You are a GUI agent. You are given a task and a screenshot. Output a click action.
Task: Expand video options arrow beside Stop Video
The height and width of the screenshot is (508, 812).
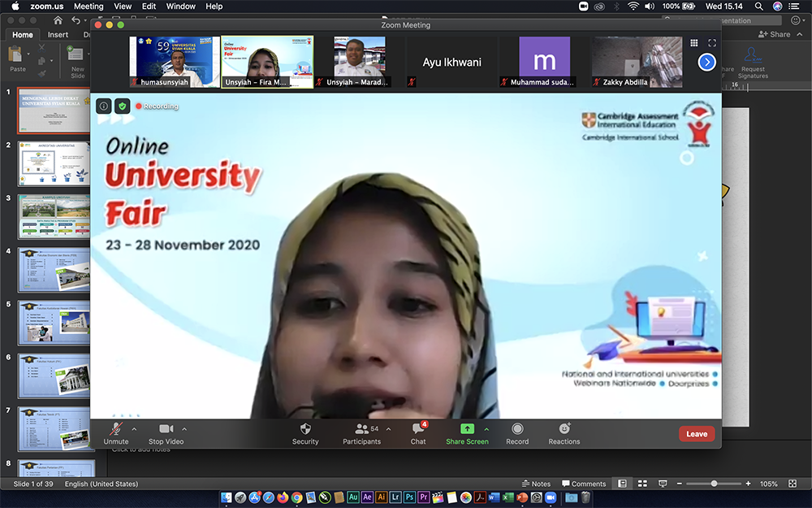point(184,428)
